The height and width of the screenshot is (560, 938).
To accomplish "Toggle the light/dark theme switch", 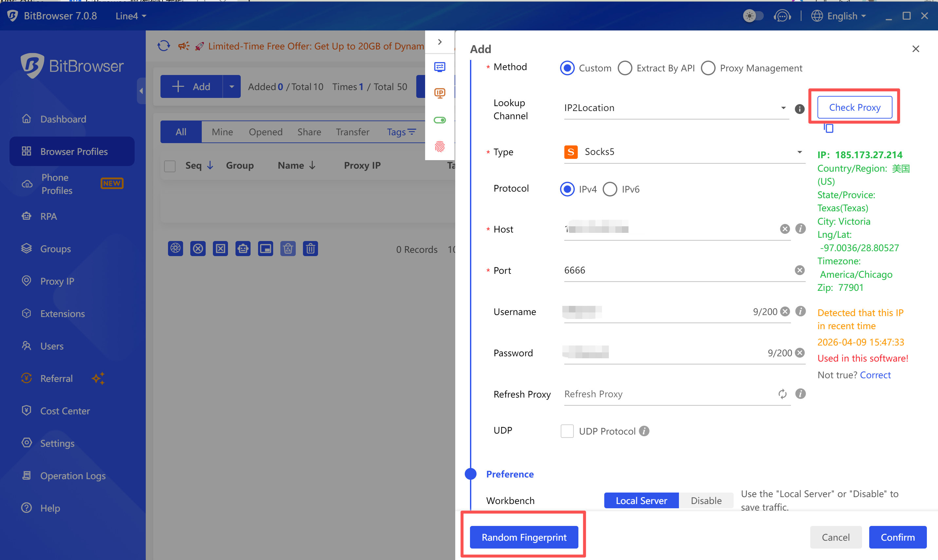I will 753,16.
